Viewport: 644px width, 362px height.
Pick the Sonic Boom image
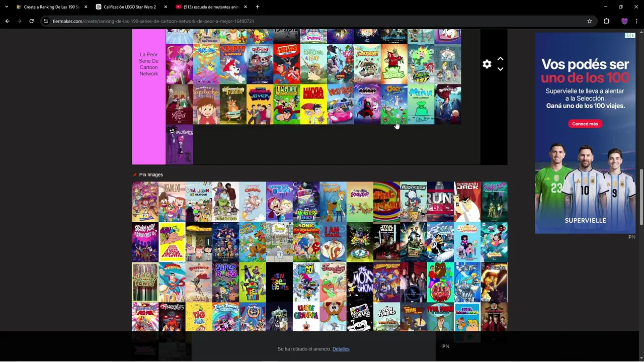[306, 242]
